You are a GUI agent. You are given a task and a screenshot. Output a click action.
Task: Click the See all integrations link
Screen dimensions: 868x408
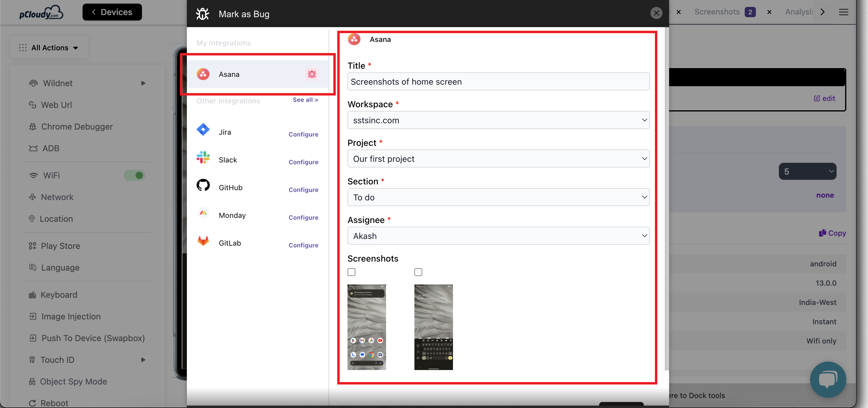[x=305, y=100]
